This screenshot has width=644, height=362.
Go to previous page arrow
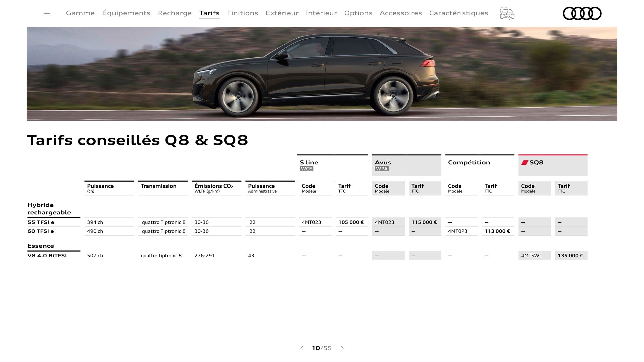301,348
